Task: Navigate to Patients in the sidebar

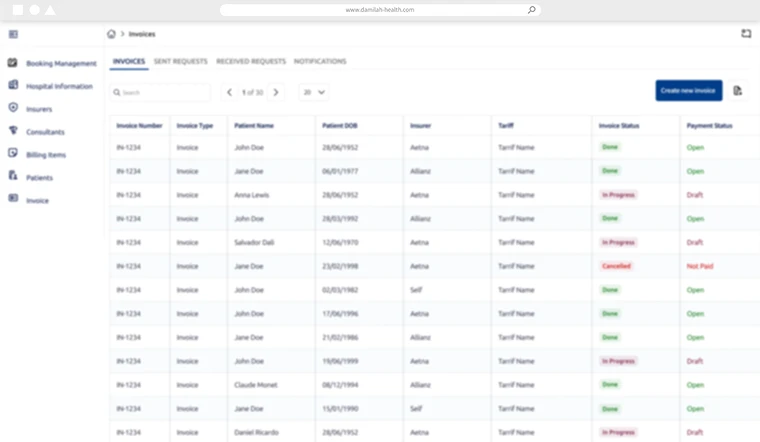Action: (x=40, y=178)
